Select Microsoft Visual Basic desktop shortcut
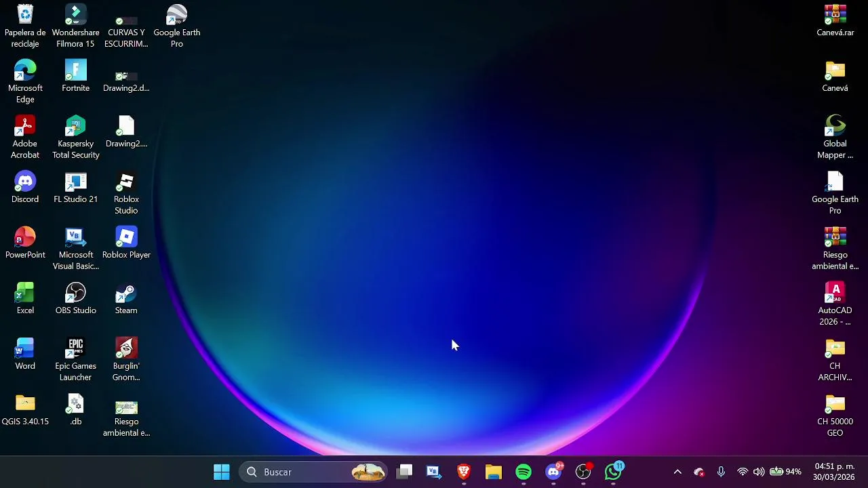Screen dimensions: 868x488 [x=75, y=248]
